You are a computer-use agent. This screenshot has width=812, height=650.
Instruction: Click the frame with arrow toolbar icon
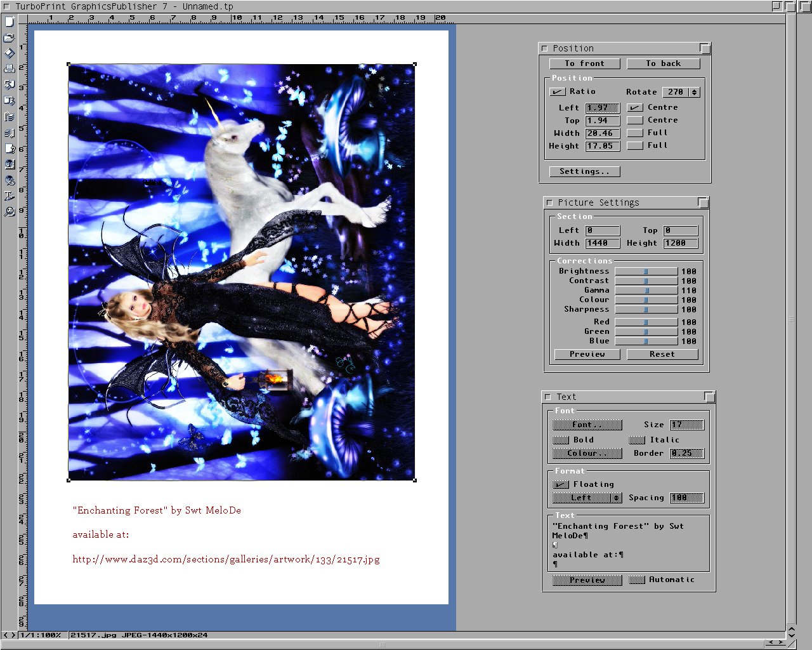click(x=10, y=101)
